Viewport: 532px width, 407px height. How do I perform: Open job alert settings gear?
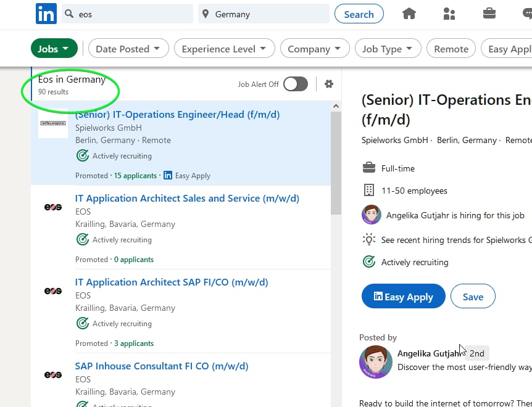point(329,84)
